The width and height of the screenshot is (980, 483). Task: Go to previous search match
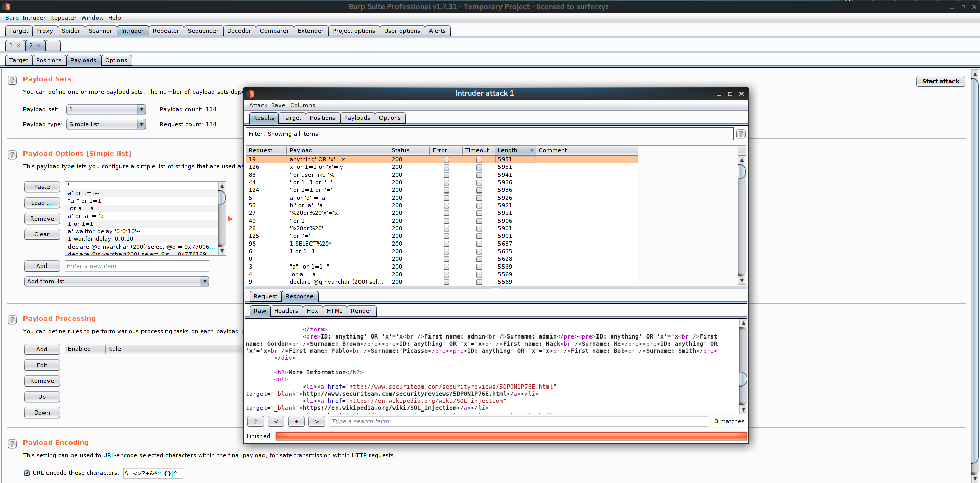click(276, 421)
